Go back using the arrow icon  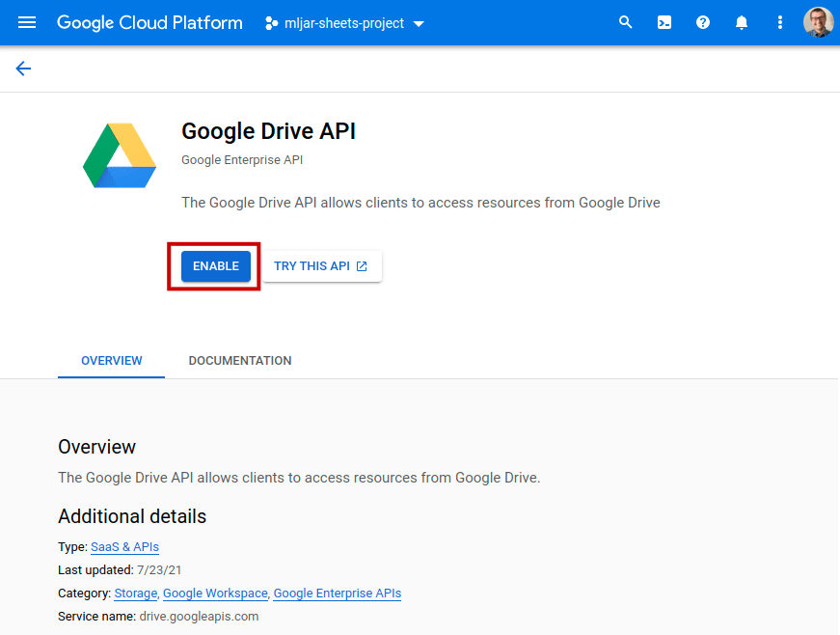tap(22, 69)
